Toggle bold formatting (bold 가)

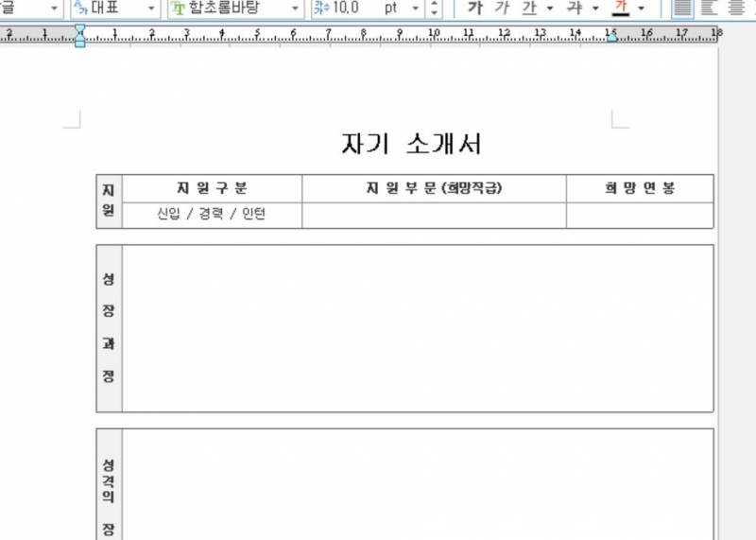point(475,8)
